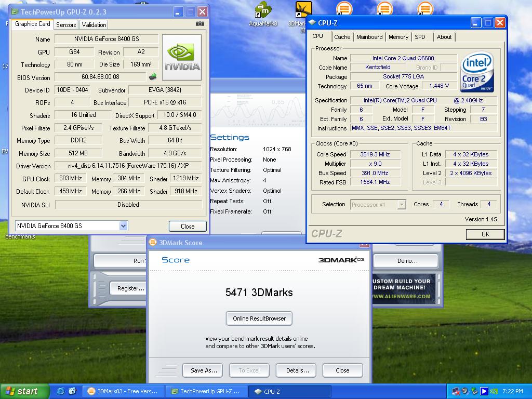
Task: Click the Shader clock 1219 MHz field
Action: [x=186, y=178]
